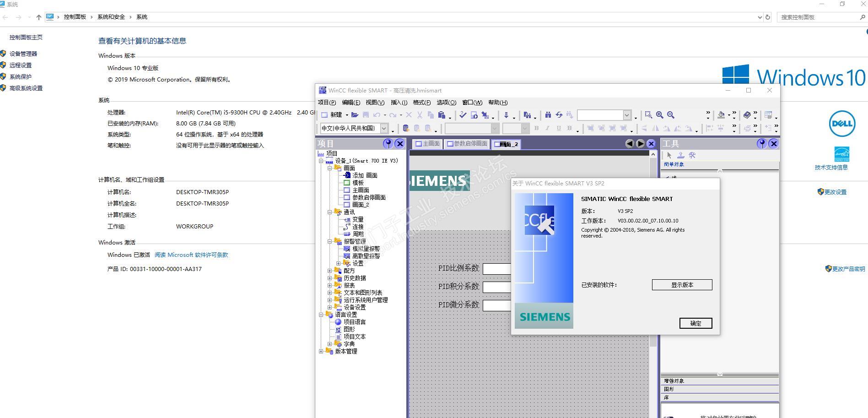
Task: Click the zoom in magnifier icon
Action: tap(659, 115)
